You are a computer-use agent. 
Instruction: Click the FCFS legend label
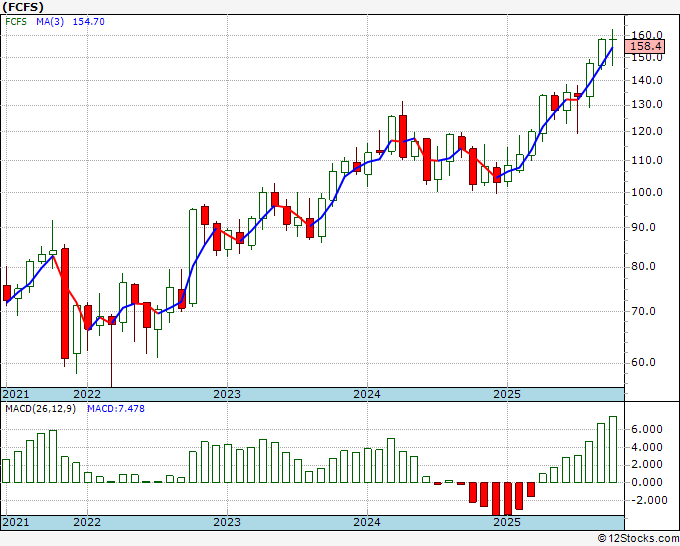click(16, 22)
